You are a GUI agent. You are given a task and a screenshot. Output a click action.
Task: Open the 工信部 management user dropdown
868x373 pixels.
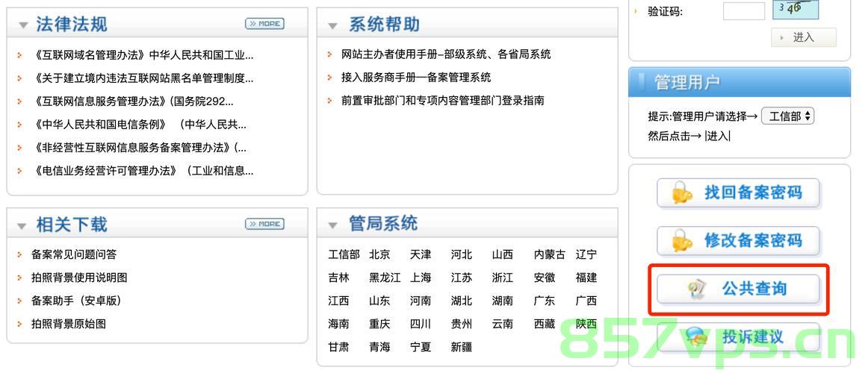click(788, 116)
